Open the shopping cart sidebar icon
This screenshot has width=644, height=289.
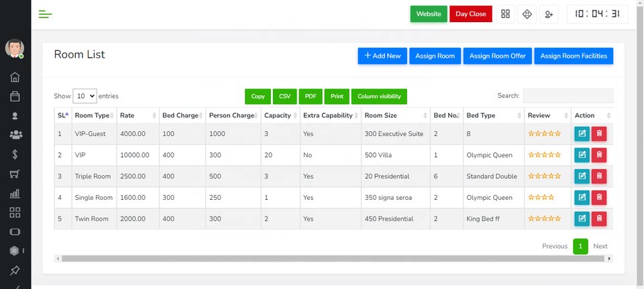pos(15,174)
